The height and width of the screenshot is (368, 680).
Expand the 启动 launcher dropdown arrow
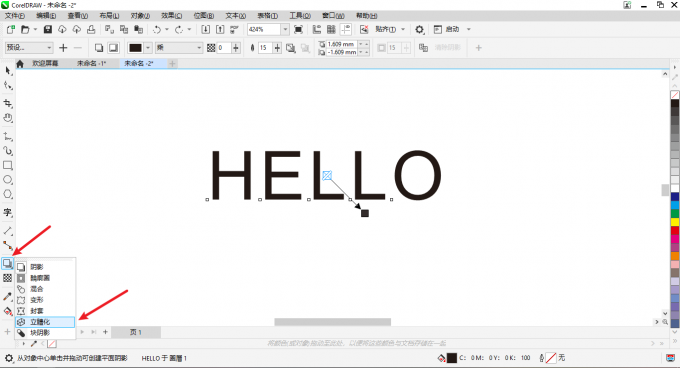pos(469,29)
